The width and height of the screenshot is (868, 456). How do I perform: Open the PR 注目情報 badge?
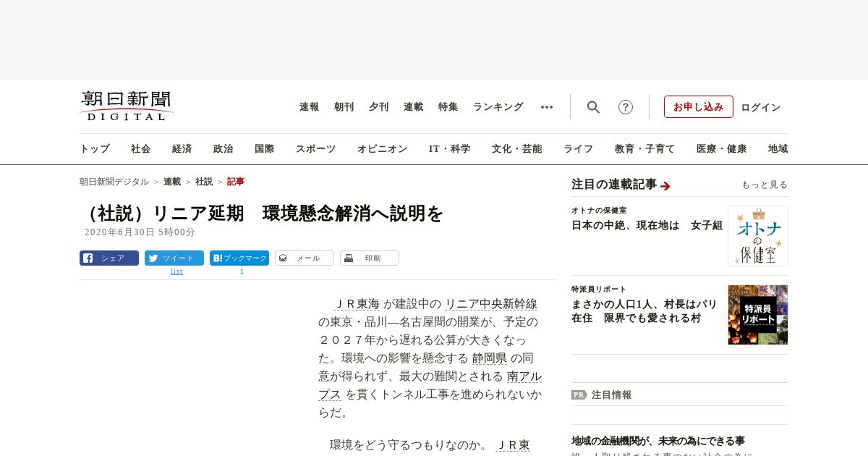click(579, 394)
